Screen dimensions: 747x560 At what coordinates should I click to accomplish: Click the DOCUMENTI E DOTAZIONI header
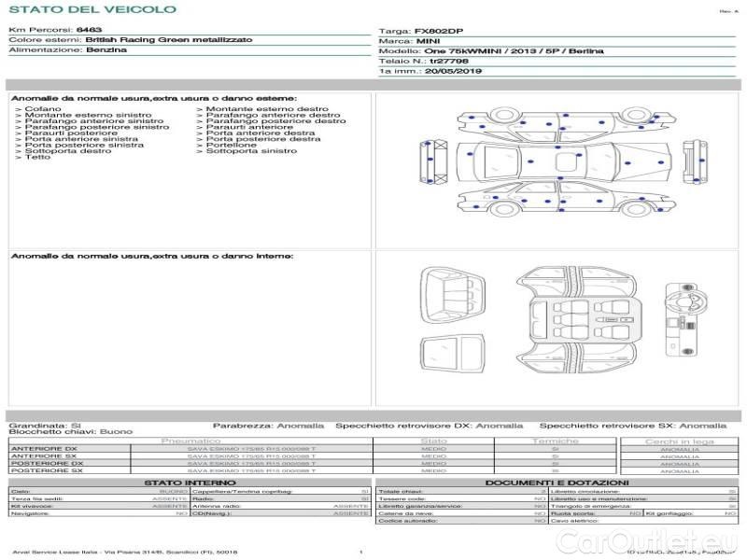[x=556, y=483]
